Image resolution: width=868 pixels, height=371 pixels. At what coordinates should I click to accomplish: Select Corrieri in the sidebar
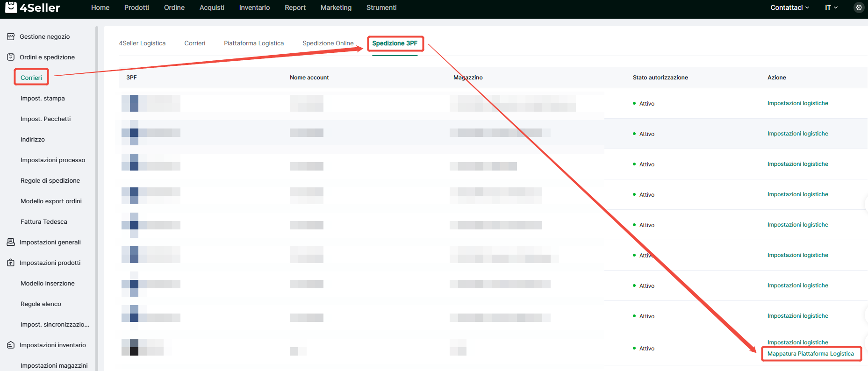(31, 78)
